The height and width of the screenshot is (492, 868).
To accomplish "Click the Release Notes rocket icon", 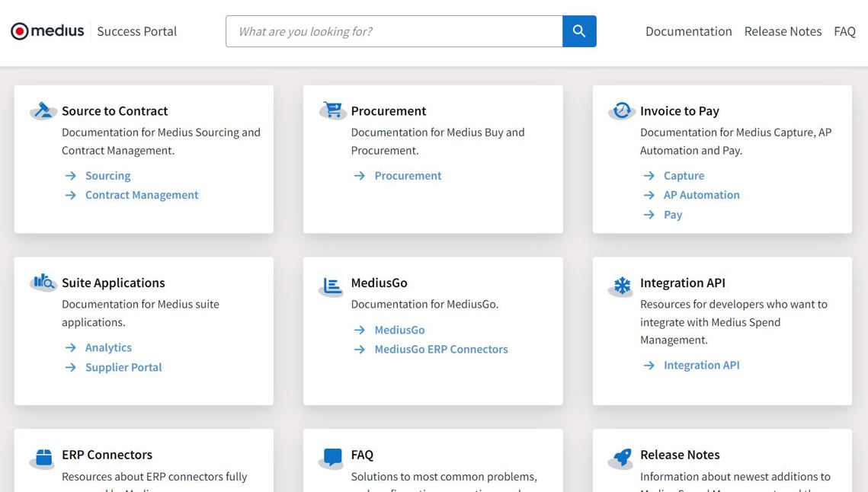I will tap(622, 458).
